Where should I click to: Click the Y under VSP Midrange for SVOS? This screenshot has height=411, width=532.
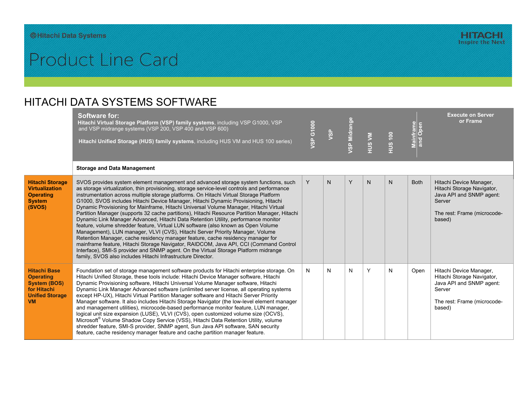point(351,182)
